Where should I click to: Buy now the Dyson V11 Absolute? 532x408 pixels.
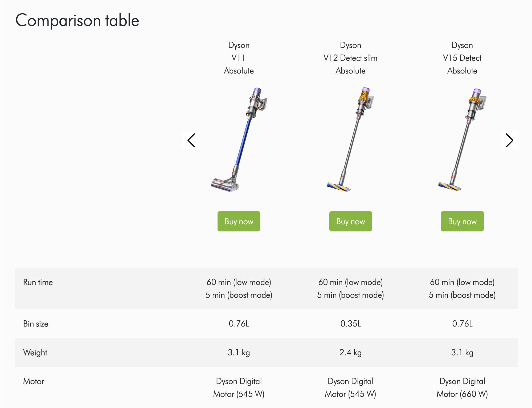tap(239, 221)
